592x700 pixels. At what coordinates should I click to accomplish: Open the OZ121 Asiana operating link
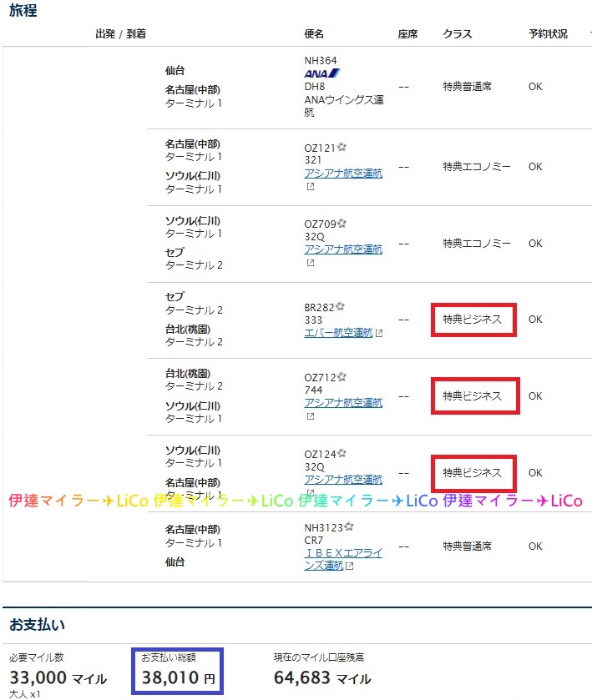(x=343, y=174)
